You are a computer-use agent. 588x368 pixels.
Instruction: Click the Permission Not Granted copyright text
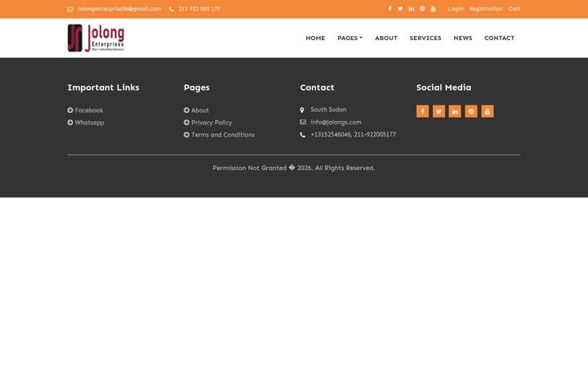(294, 168)
